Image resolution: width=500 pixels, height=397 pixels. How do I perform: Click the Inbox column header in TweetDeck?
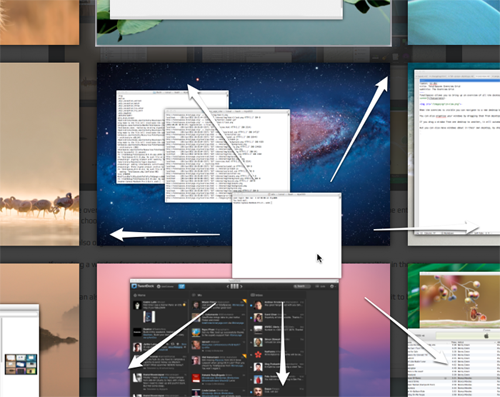[x=257, y=295]
